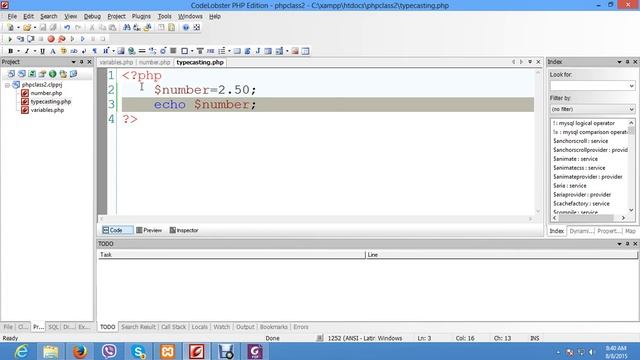Toggle auto-hide pin on TODO panel

click(627, 244)
